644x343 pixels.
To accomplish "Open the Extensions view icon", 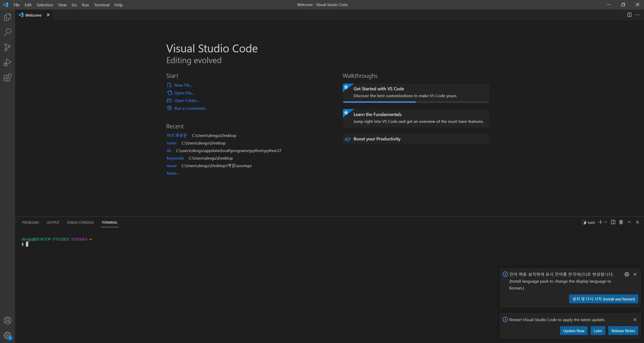I will click(8, 78).
